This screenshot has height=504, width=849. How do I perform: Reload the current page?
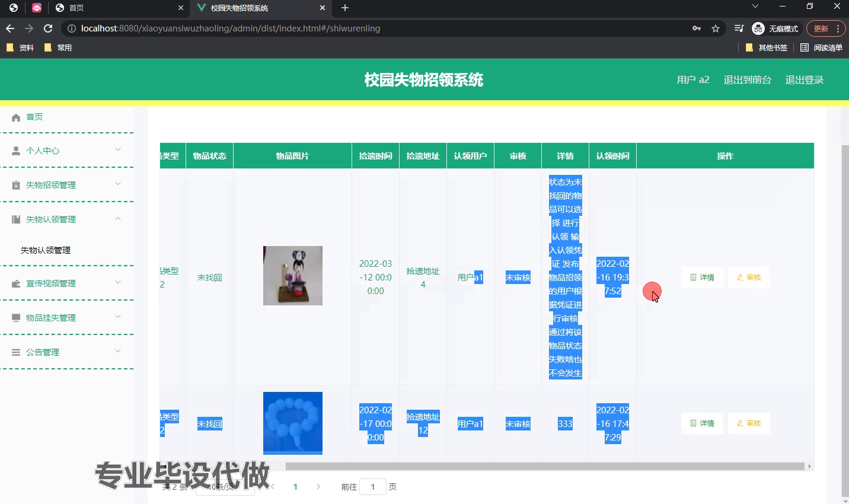point(49,28)
